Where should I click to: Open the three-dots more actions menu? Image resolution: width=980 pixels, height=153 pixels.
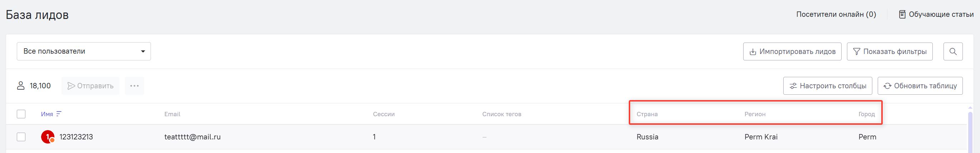[134, 86]
